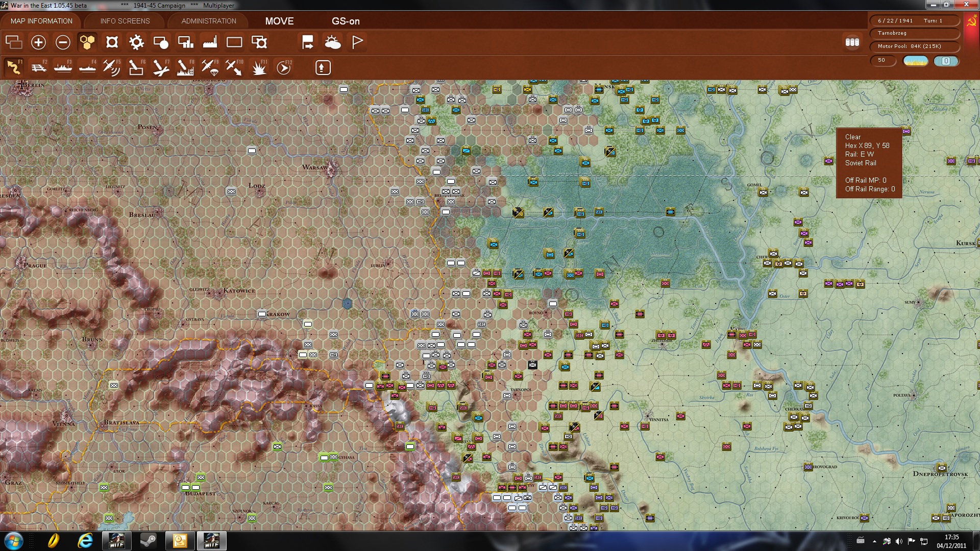Click the Motor Pool status field
The height and width of the screenshot is (551, 980).
point(914,46)
